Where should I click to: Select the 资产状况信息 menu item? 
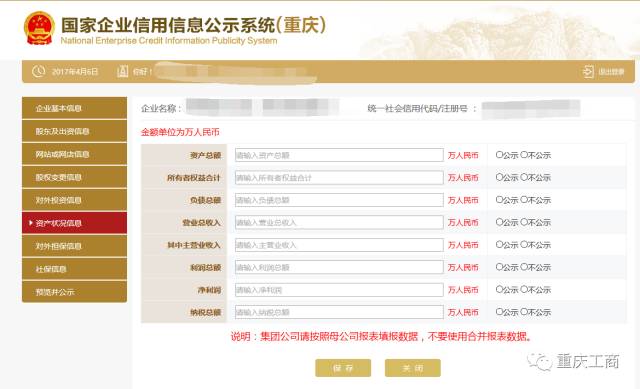[x=74, y=223]
